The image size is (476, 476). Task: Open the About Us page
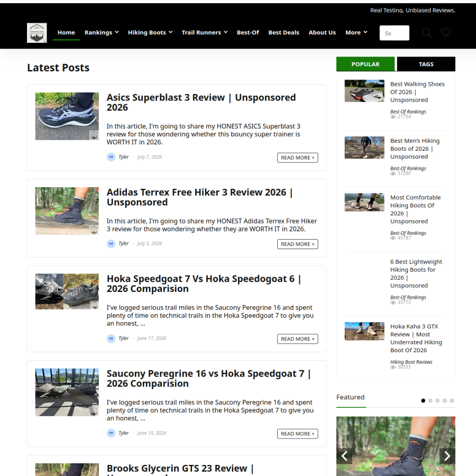coord(322,32)
